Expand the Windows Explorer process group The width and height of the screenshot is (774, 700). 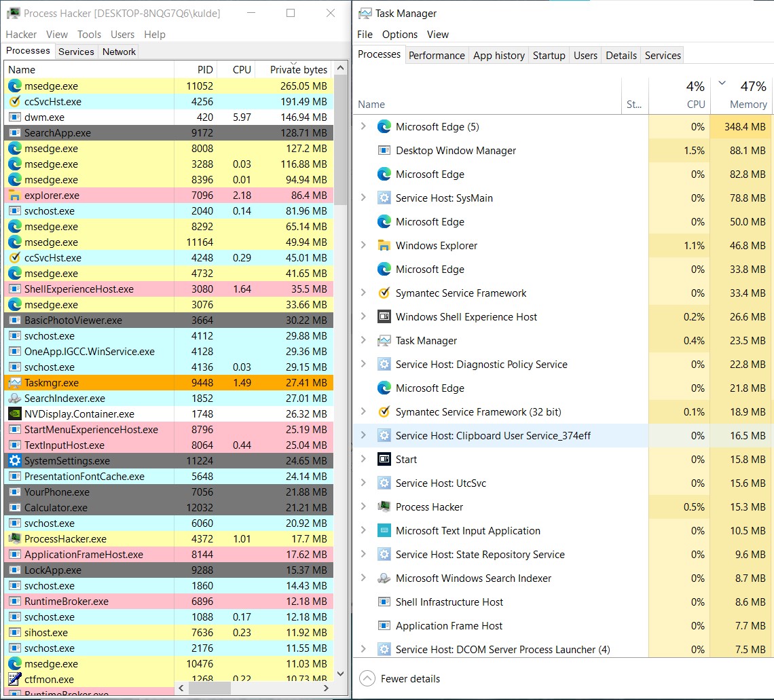pos(363,246)
